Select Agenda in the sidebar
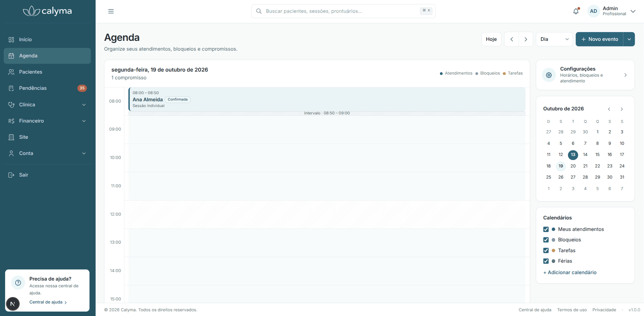The image size is (644, 316). pos(47,56)
